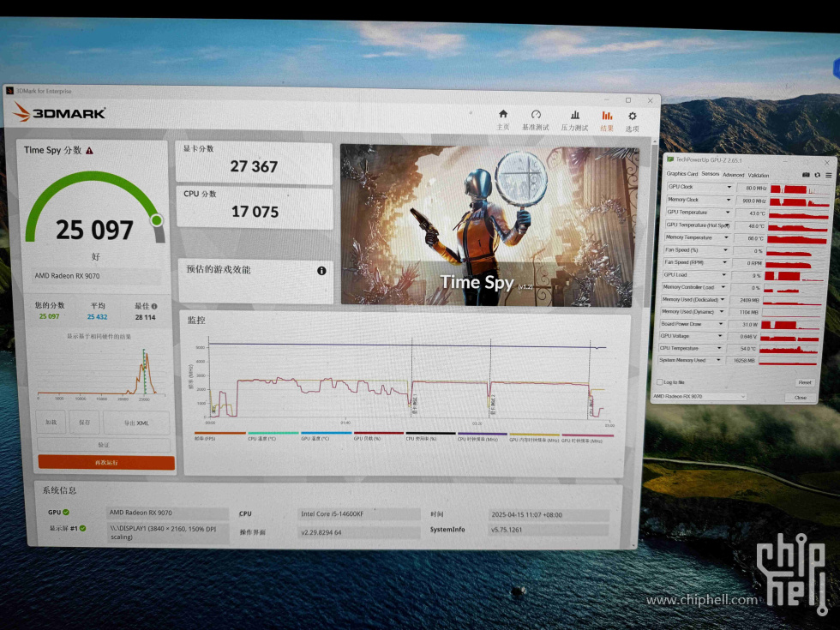Open the 基准测试 benchmarks tab
Screen dimensions: 840x630
pyautogui.click(x=535, y=121)
